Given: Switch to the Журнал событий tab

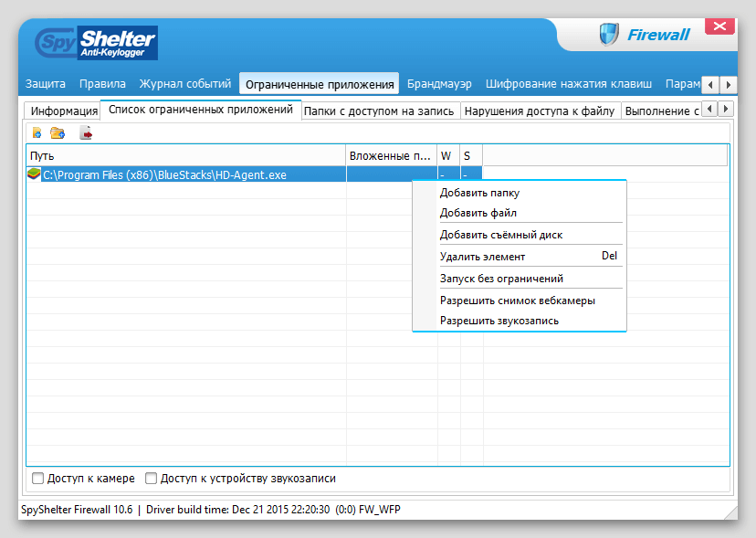Looking at the screenshot, I should (185, 84).
